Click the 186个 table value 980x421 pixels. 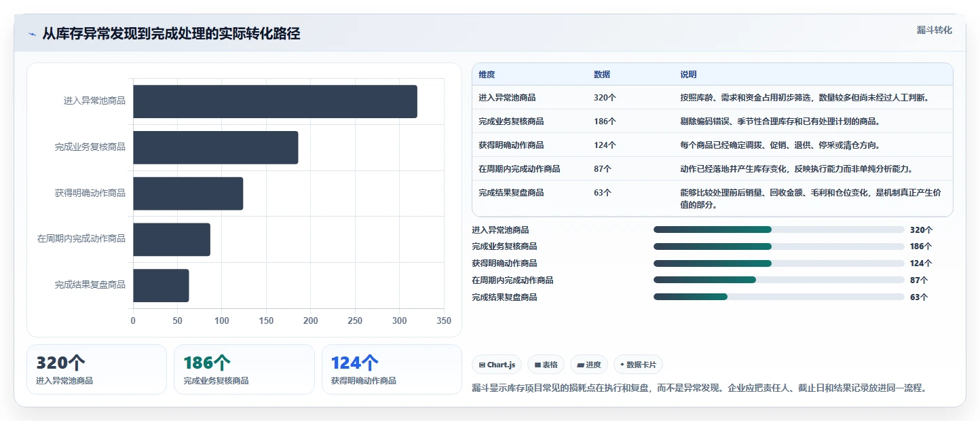point(605,122)
